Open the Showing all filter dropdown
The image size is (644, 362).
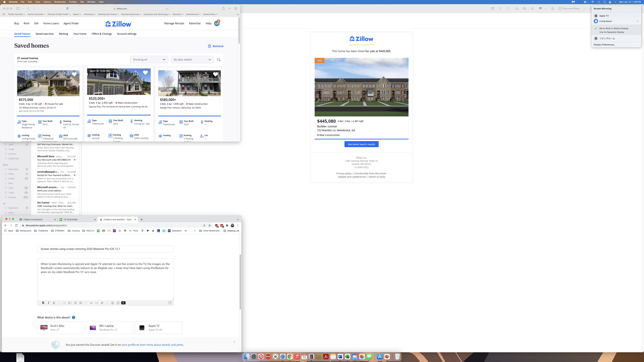[149, 59]
